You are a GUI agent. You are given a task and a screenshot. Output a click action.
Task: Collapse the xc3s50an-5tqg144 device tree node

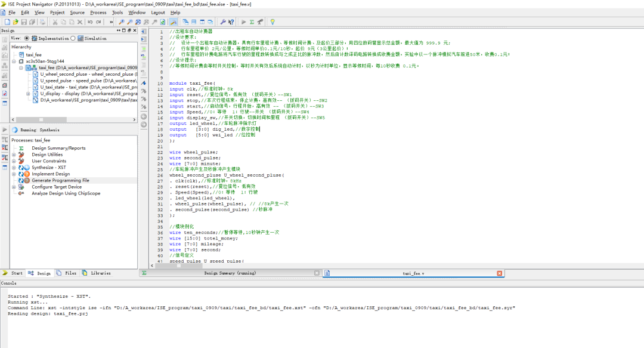(x=14, y=61)
